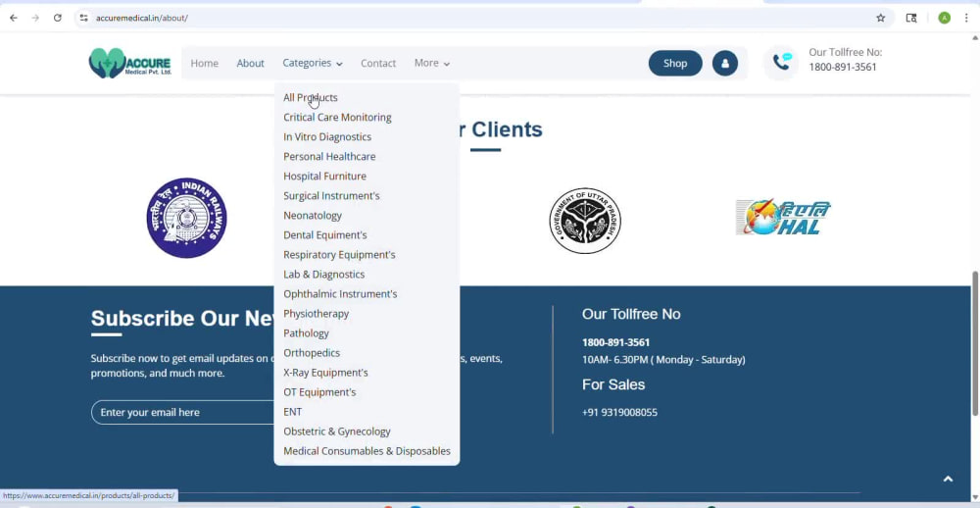This screenshot has width=980, height=508.
Task: Open the Contact page
Action: [x=378, y=63]
